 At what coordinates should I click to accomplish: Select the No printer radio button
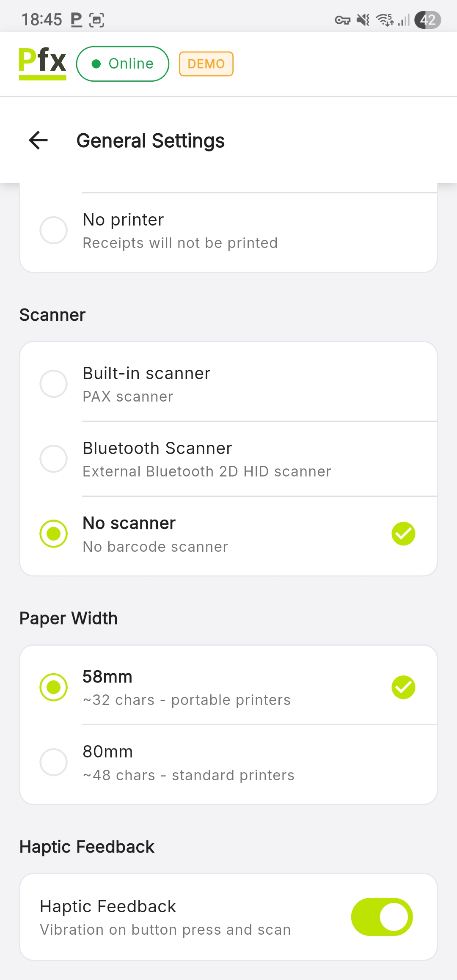click(54, 231)
